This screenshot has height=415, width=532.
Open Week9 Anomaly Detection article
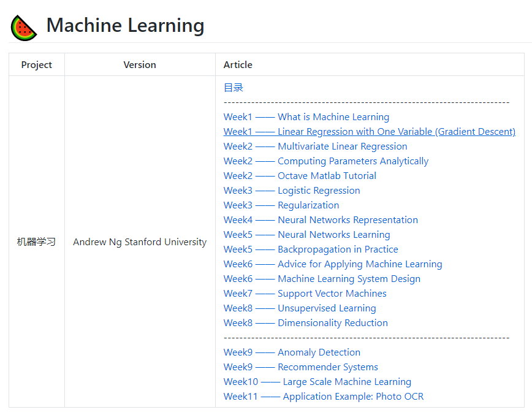coord(292,352)
